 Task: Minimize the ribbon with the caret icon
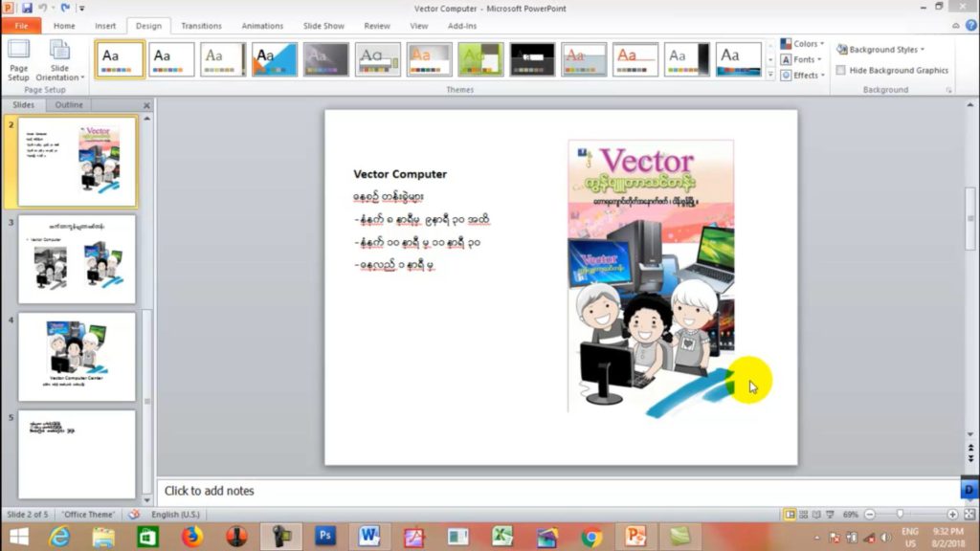tap(956, 26)
